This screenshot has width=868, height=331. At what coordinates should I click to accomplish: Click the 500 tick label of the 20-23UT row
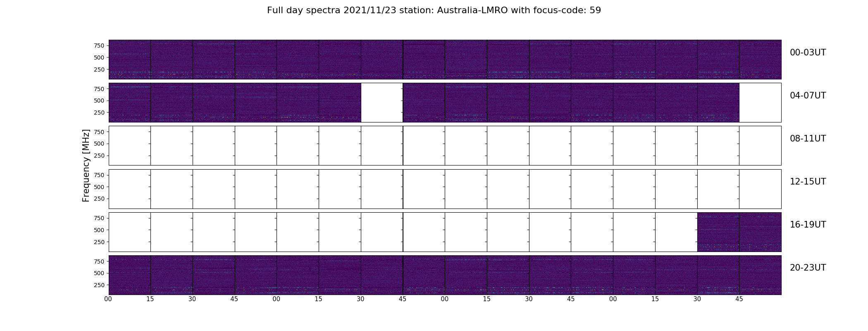pos(99,273)
